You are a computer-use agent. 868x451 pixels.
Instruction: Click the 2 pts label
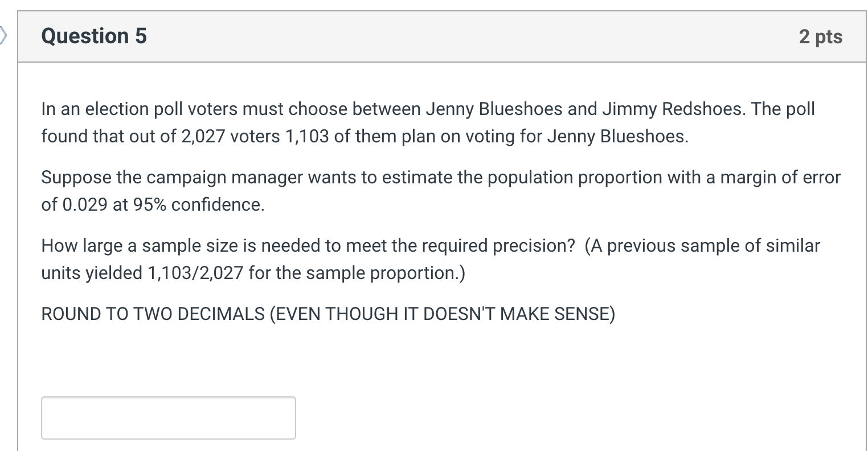tap(820, 37)
